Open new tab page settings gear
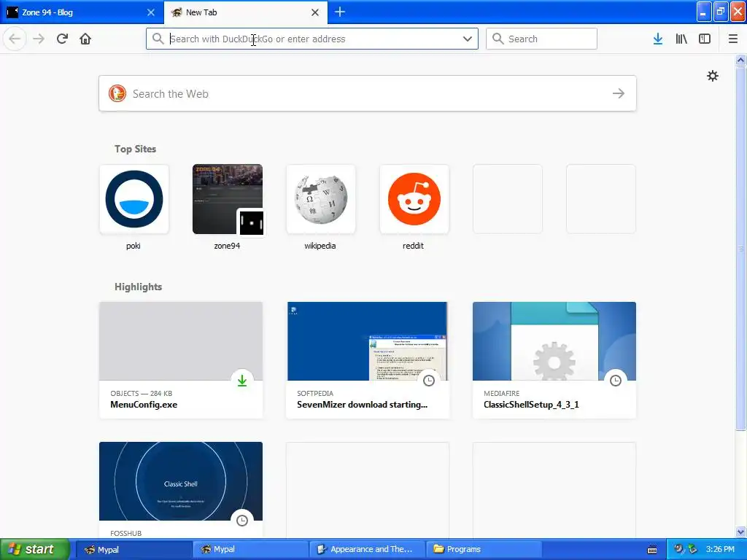 tap(713, 76)
